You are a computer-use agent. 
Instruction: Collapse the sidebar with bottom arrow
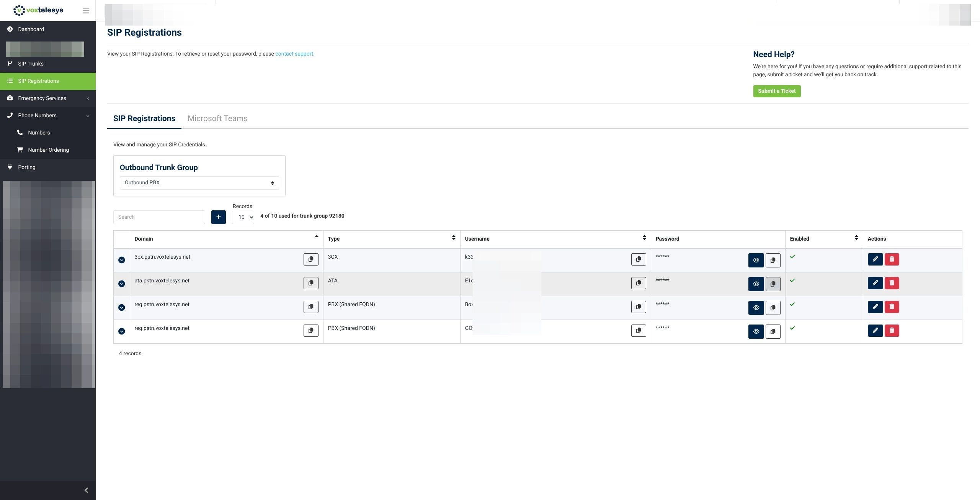(86, 490)
